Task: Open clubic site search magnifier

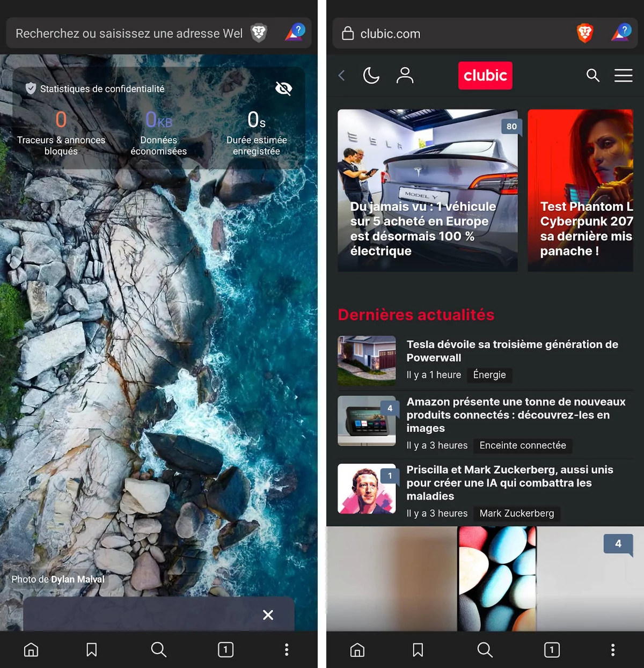Action: tap(593, 76)
